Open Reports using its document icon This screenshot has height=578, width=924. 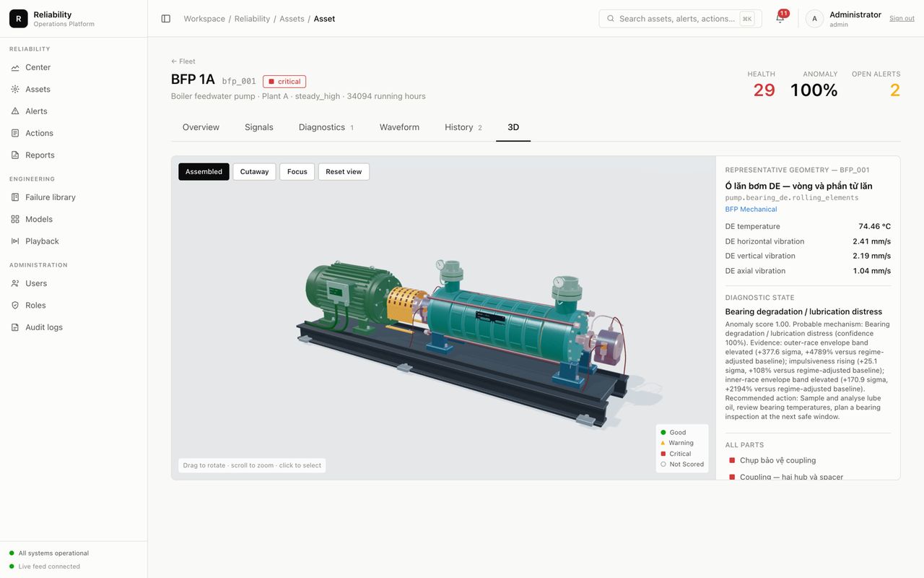(15, 155)
